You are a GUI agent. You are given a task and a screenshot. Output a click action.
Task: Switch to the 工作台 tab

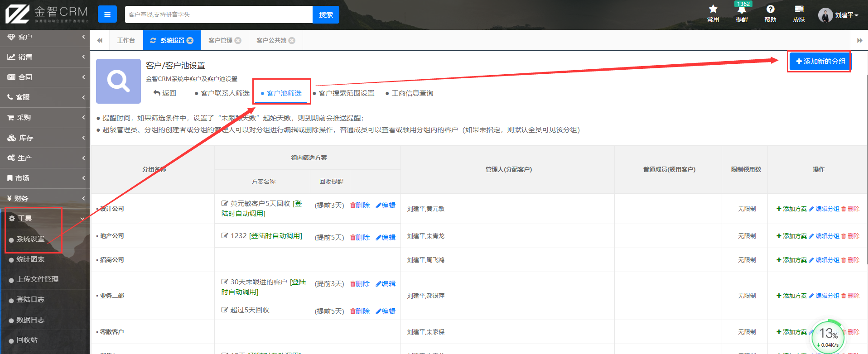tap(126, 41)
